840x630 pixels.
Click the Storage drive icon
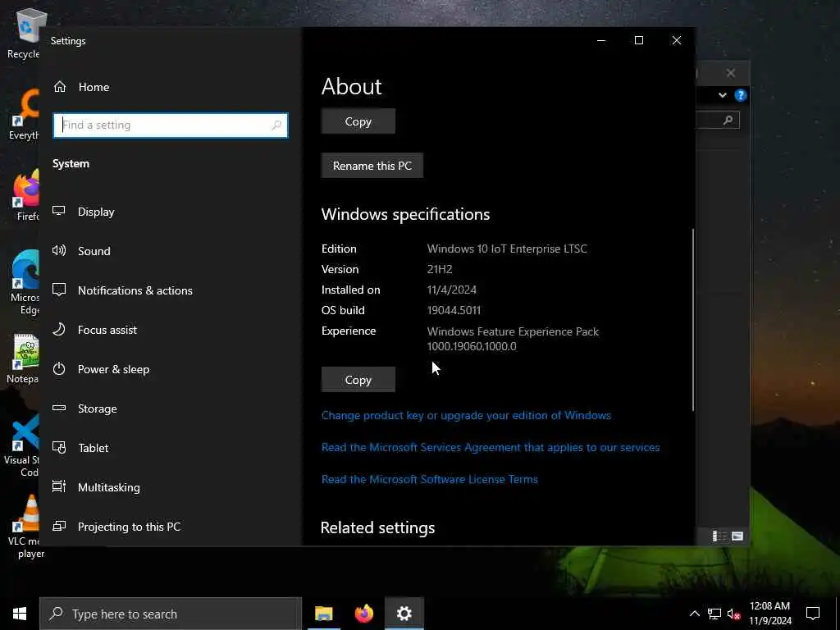59,408
